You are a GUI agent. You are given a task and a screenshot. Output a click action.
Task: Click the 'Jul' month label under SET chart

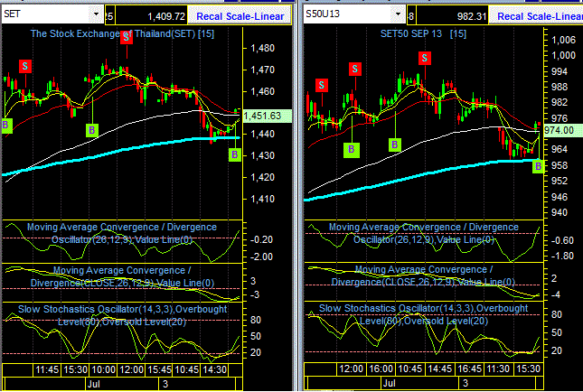pos(93,384)
